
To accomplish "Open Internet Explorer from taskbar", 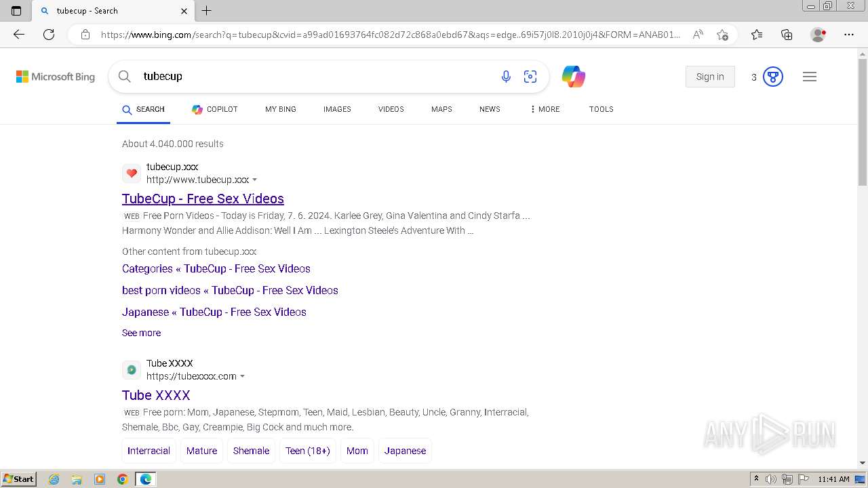I will (54, 479).
